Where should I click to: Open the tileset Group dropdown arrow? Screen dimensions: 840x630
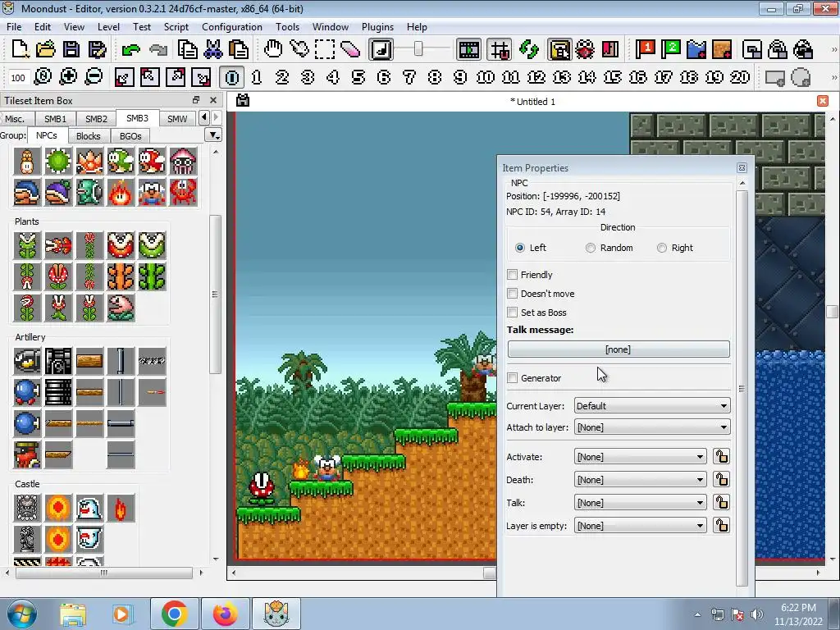pos(214,135)
